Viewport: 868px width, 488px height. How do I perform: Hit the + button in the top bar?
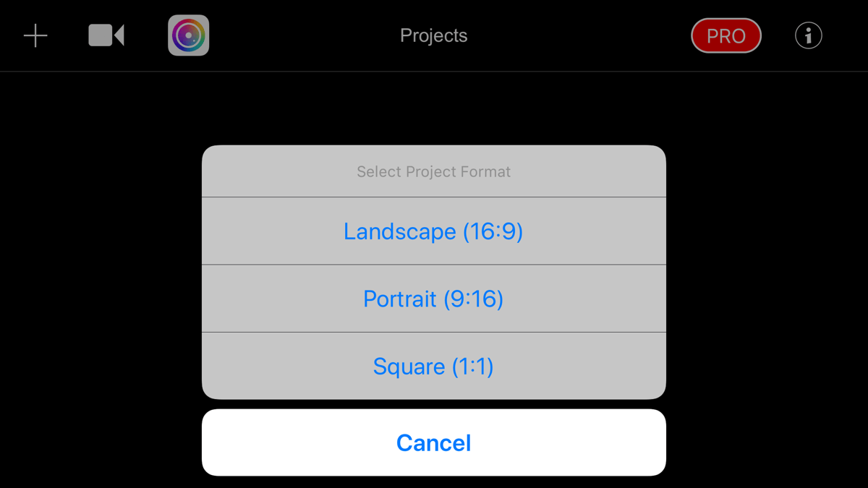tap(35, 35)
